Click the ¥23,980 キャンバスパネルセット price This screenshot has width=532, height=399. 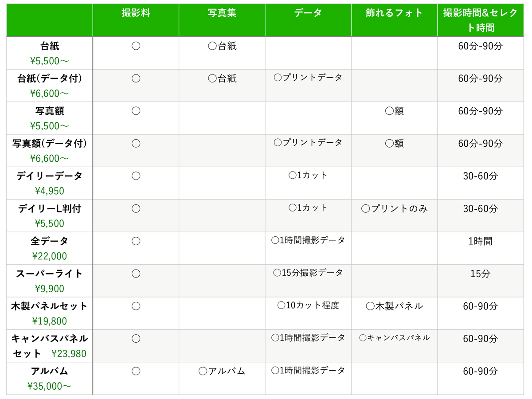[x=69, y=354]
